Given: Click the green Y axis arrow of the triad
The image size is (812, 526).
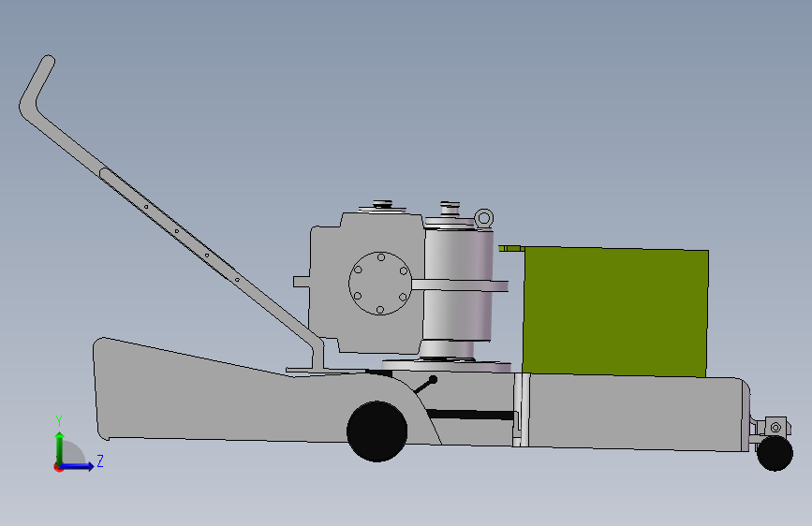Looking at the screenshot, I should [60, 446].
